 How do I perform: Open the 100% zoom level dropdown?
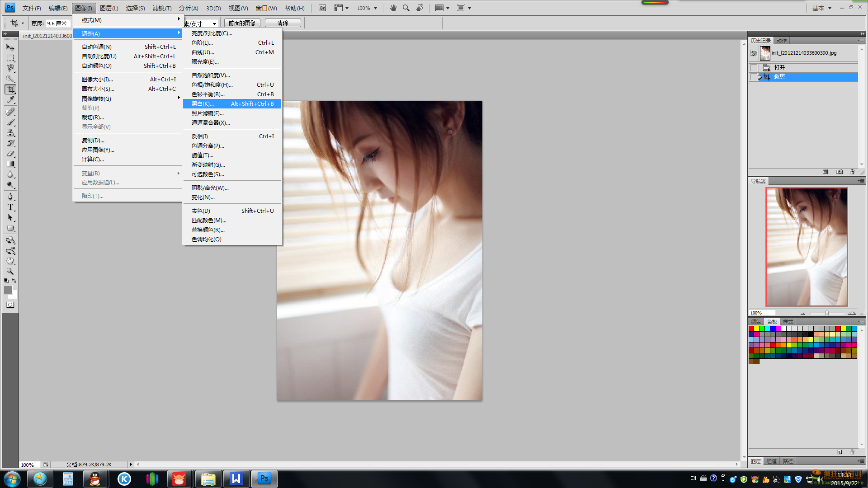(x=375, y=8)
